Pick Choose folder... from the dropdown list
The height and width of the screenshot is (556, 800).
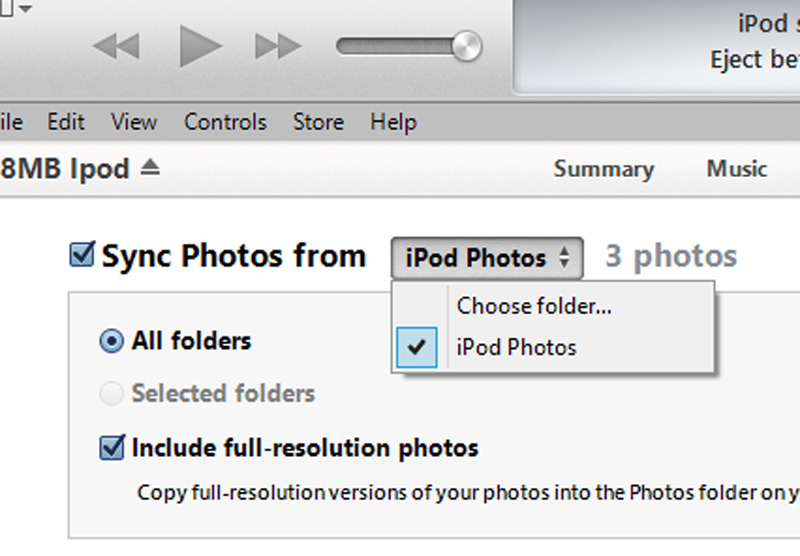[x=534, y=306]
